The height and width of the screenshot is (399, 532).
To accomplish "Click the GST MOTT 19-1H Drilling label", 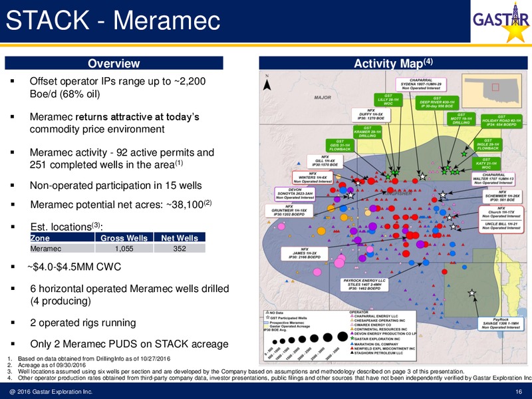I will pyautogui.click(x=461, y=119).
